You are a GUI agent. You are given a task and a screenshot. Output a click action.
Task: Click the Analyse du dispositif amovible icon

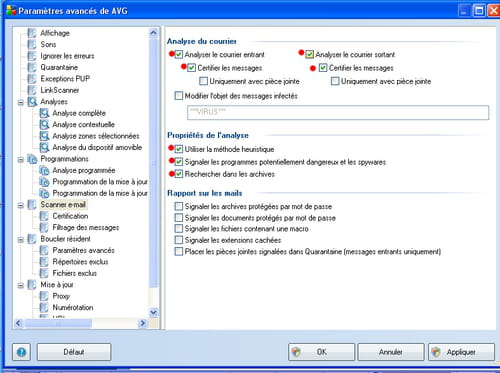44,147
